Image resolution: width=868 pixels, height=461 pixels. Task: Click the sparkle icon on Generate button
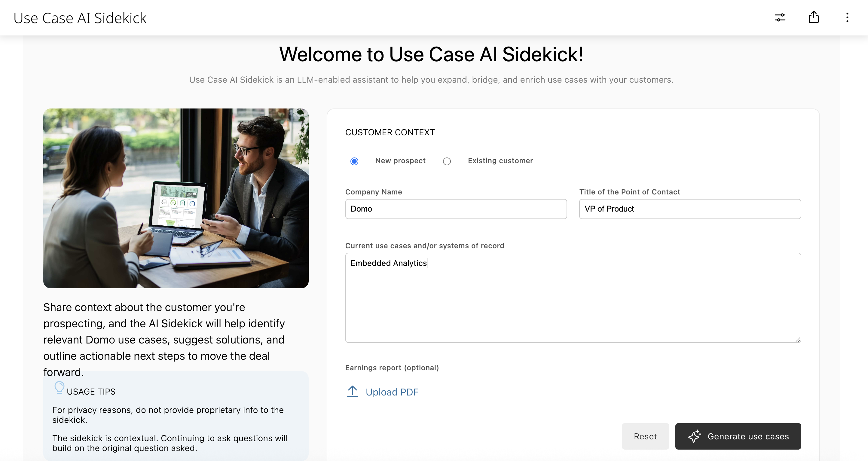pos(695,436)
